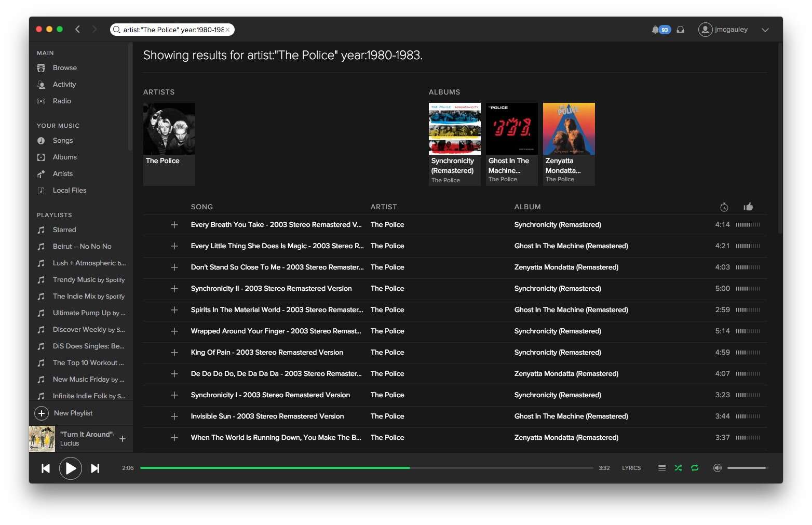This screenshot has height=525, width=812.
Task: Add Wrapped Around Your Finger to library
Action: pos(174,331)
